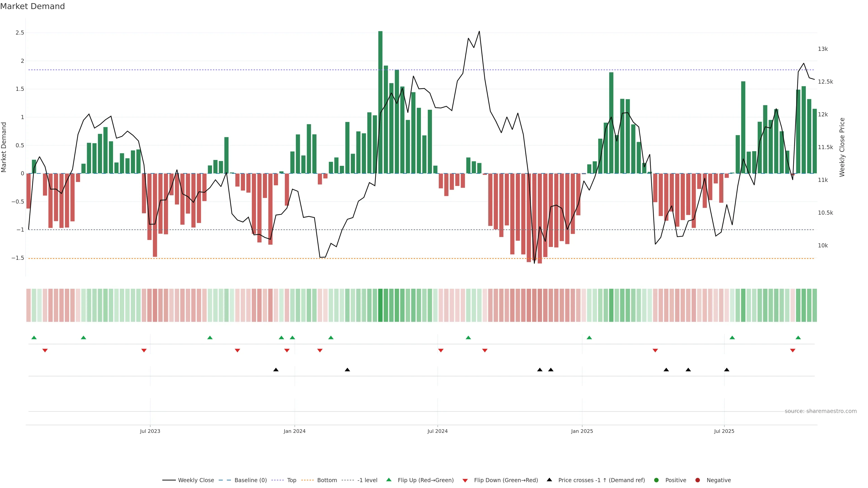Toggle the -1 level legend item
The image size is (868, 488).
[x=367, y=480]
